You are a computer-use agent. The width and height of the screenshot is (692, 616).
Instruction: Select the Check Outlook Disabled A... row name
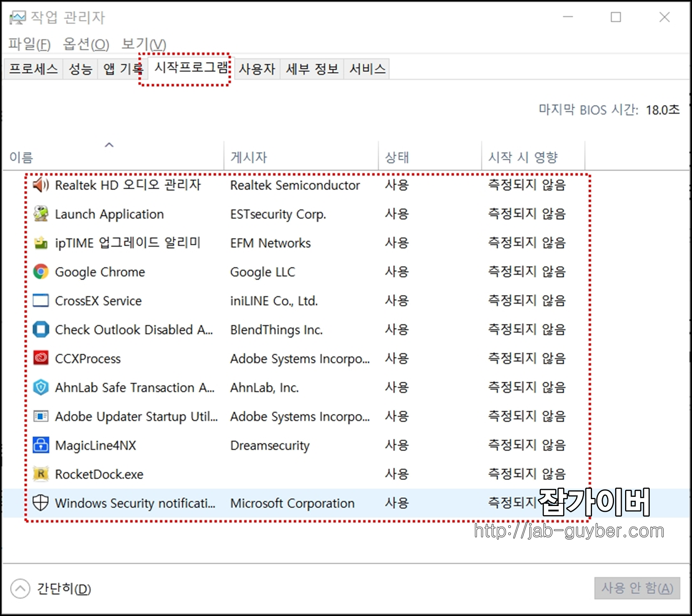(134, 330)
